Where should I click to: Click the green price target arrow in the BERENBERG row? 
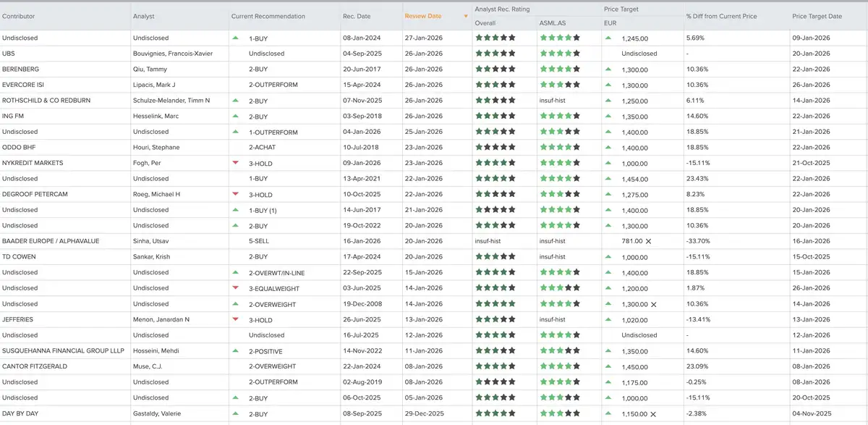point(608,69)
